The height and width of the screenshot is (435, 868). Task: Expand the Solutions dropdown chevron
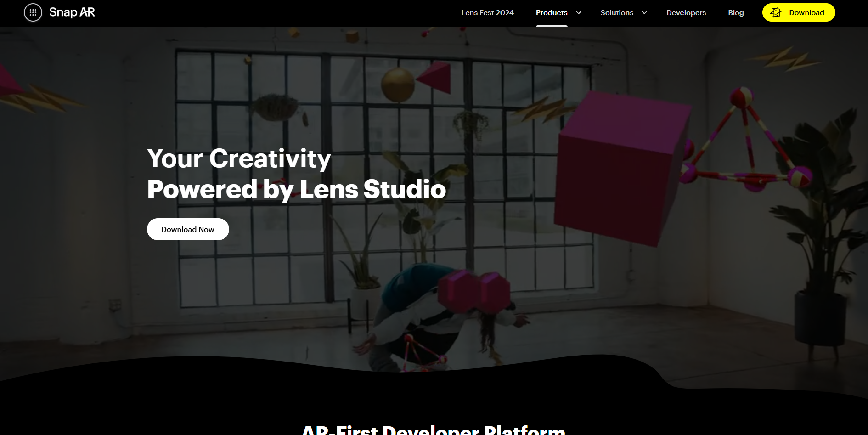pyautogui.click(x=644, y=12)
